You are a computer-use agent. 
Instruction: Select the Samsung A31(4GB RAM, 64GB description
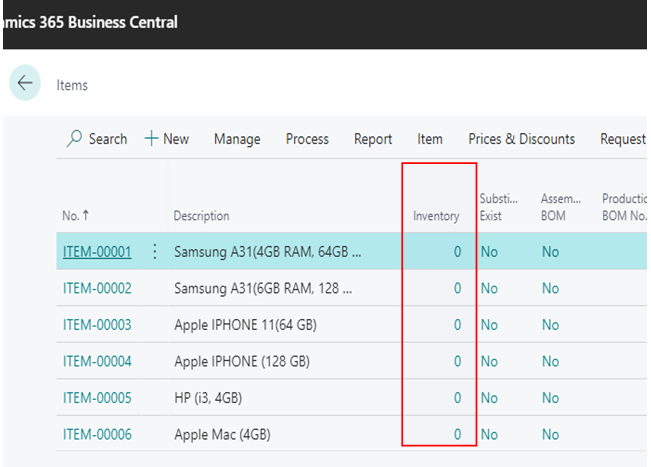(267, 252)
